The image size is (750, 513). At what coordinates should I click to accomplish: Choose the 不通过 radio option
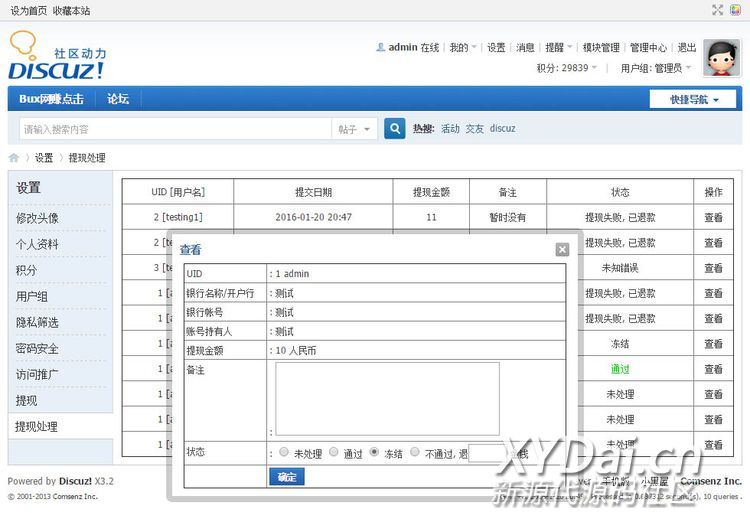click(416, 453)
